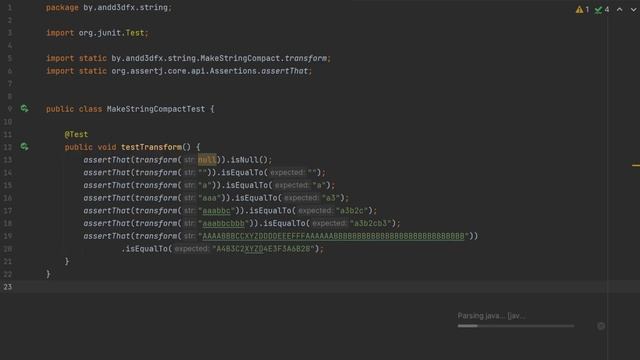Click the testTransform method name

pos(151,147)
